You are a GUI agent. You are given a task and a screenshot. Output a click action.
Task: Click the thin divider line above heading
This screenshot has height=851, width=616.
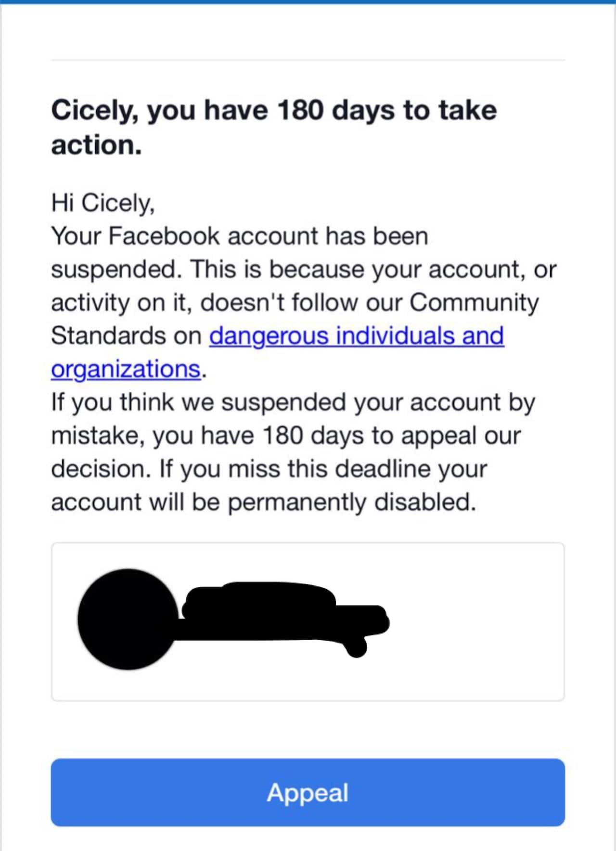coord(308,60)
